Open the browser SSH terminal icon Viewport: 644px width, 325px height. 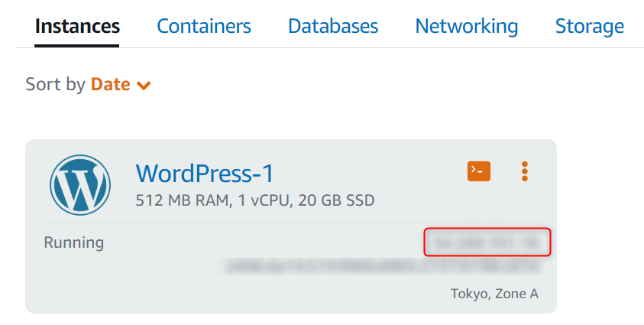point(478,171)
